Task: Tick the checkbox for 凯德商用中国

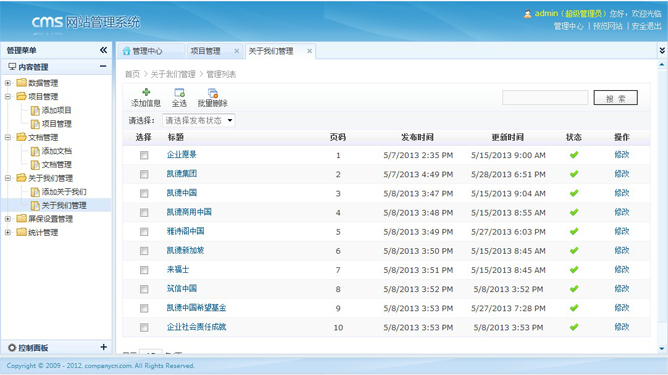Action: pyautogui.click(x=144, y=213)
